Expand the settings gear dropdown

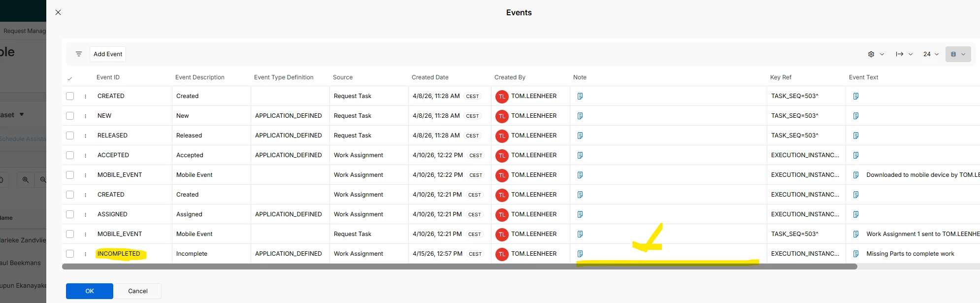click(x=876, y=54)
